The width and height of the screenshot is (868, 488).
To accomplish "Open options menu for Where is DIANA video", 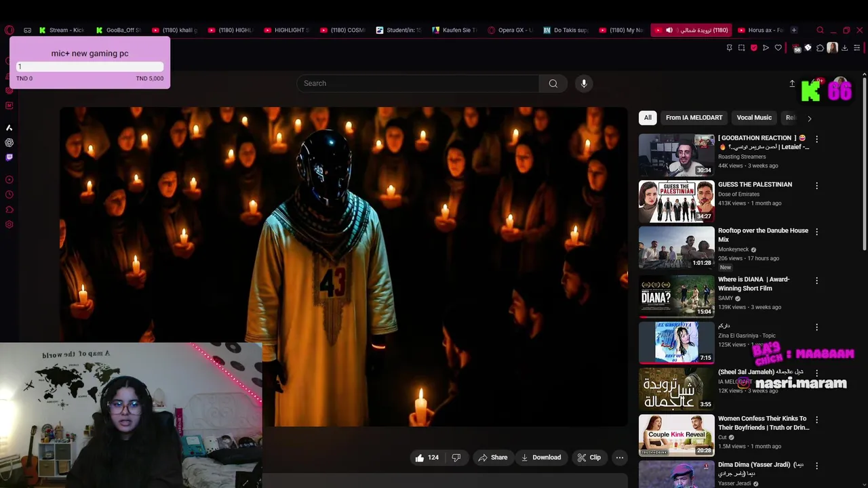I will click(816, 280).
